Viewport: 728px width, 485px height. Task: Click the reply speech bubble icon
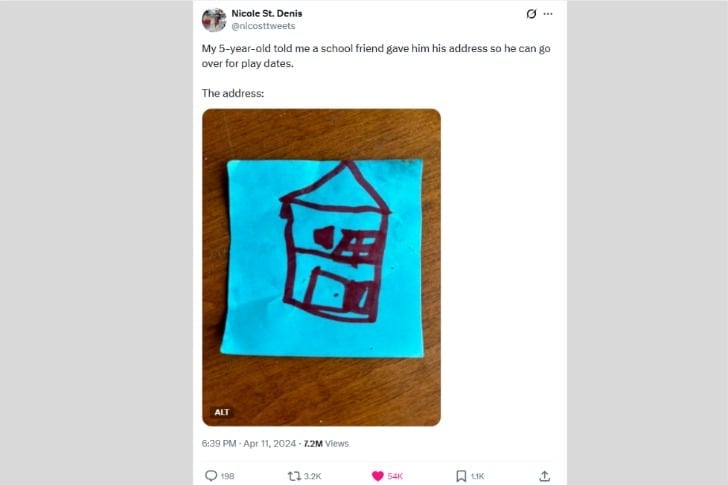(211, 476)
